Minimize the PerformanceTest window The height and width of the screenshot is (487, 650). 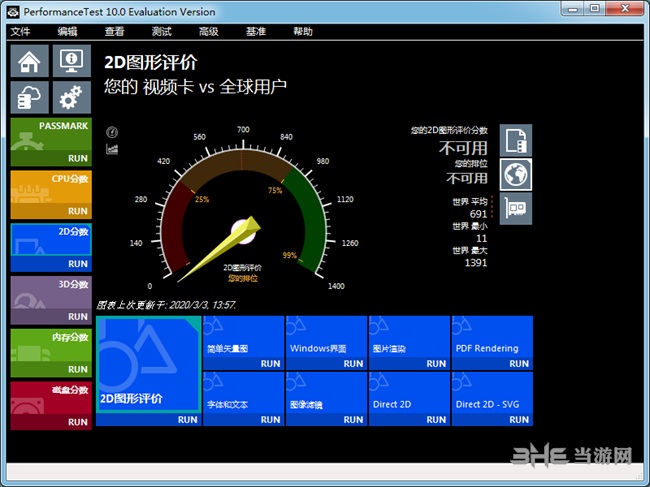(x=572, y=8)
